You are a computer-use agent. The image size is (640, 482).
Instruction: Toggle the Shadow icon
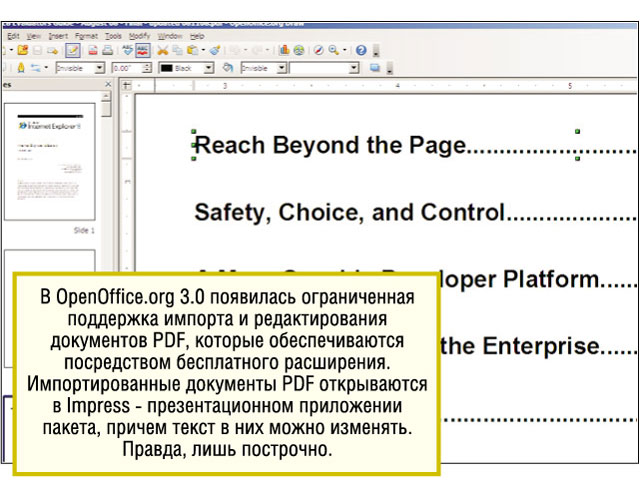[x=375, y=68]
